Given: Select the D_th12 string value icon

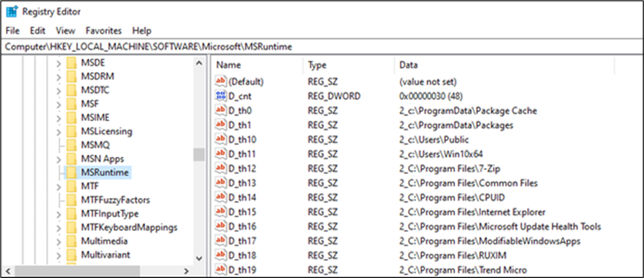Looking at the screenshot, I should click(x=221, y=168).
